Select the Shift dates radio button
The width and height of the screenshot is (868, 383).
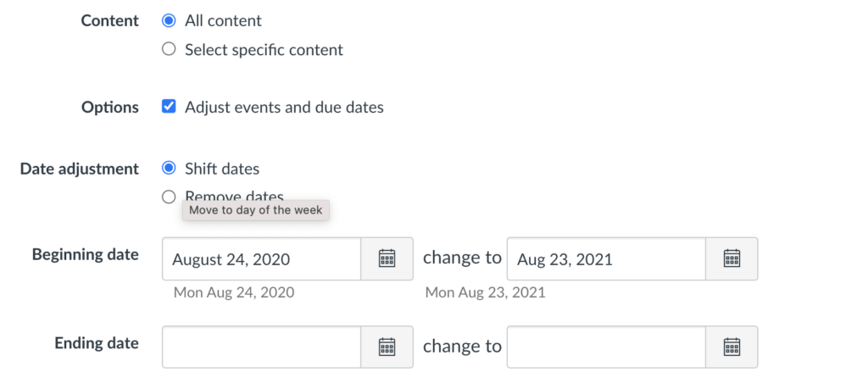click(169, 168)
